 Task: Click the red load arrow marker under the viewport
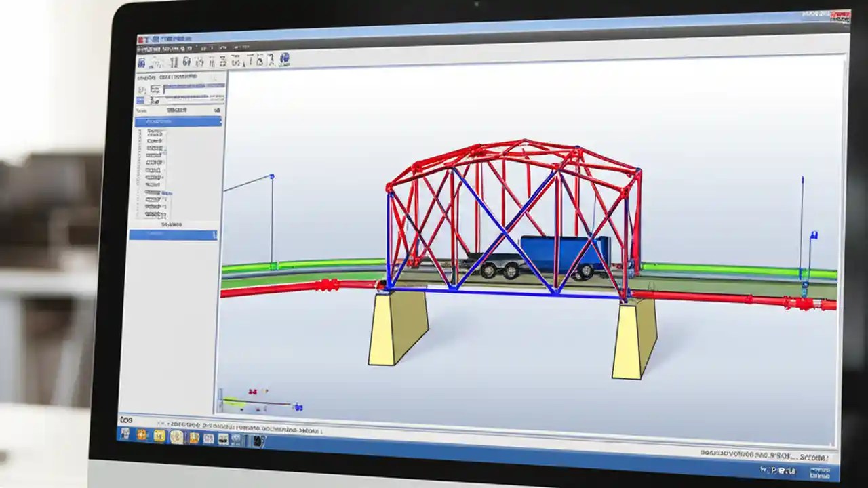click(x=252, y=391)
